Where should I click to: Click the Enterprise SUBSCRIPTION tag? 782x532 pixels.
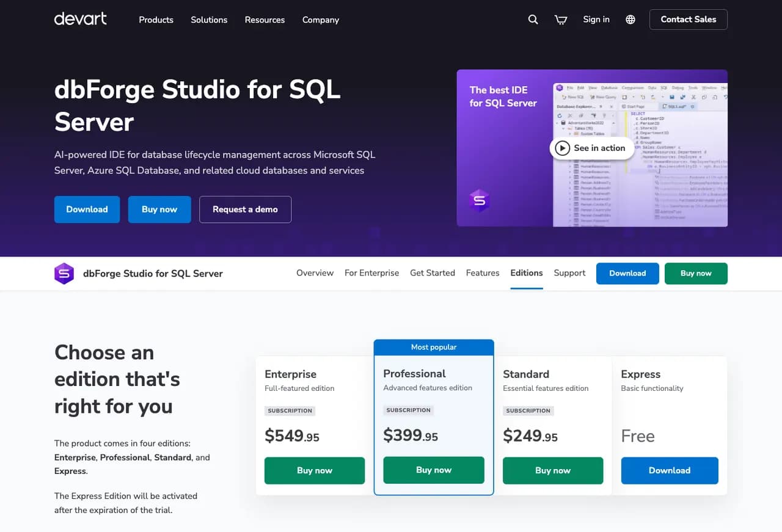pyautogui.click(x=290, y=411)
